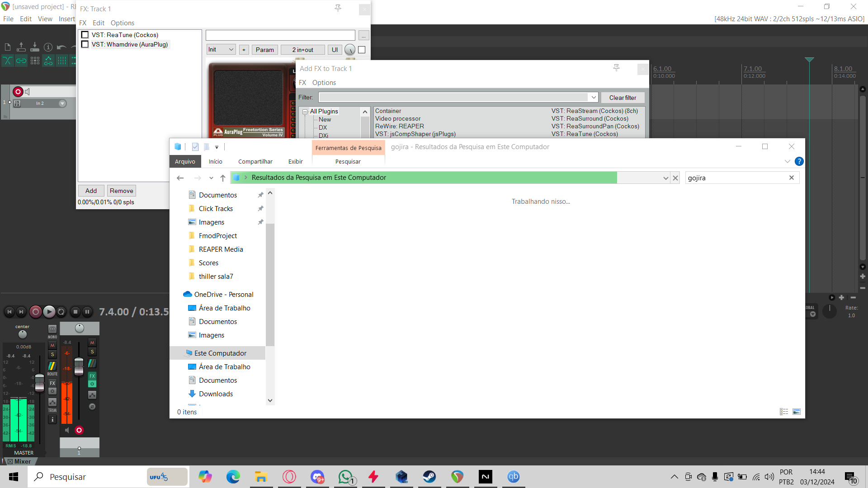
Task: Open the Init preset dropdown
Action: coord(221,50)
